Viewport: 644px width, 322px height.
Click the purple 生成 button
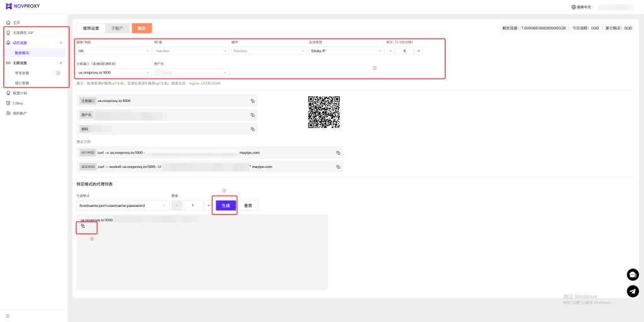226,205
